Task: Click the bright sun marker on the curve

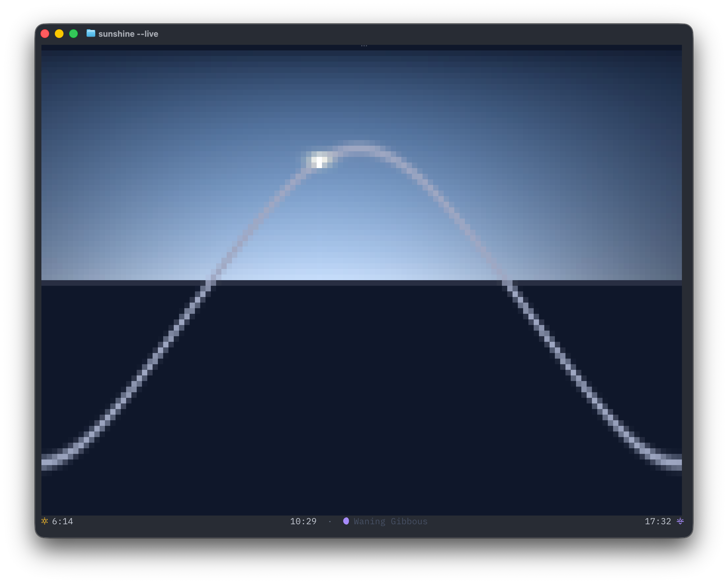Action: pyautogui.click(x=319, y=160)
